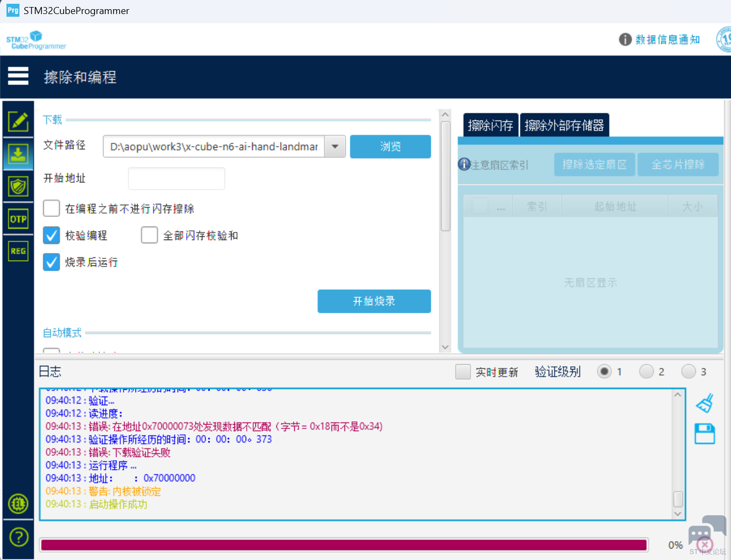Click the 读进度 log line
This screenshot has width=731, height=560.
[x=84, y=413]
